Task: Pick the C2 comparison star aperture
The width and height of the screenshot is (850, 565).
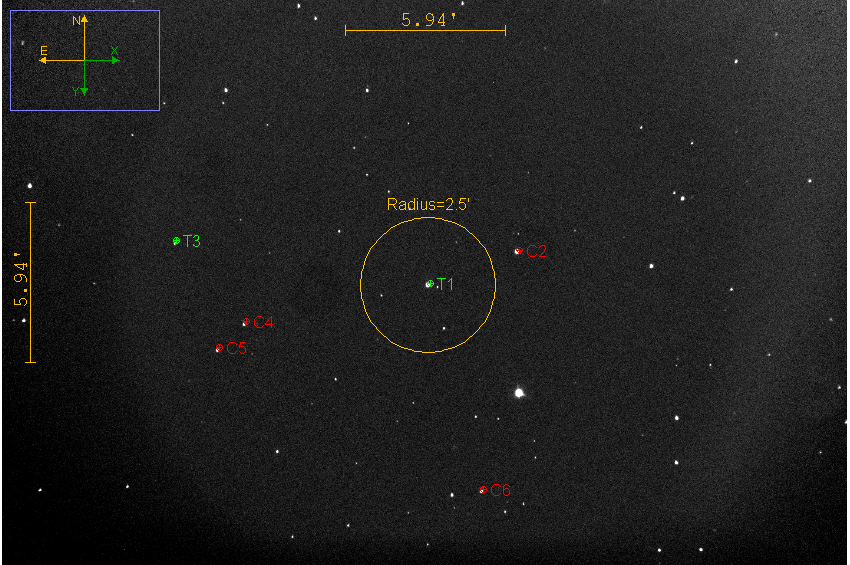Action: (518, 251)
